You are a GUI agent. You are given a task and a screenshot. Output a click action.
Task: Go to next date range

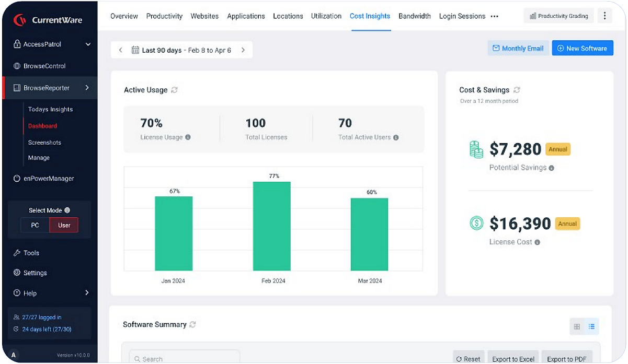243,50
